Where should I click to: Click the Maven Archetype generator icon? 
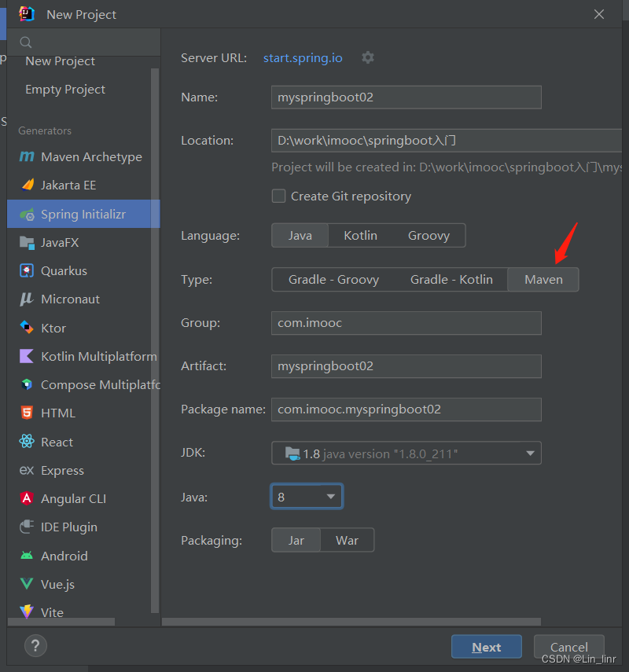pyautogui.click(x=27, y=157)
